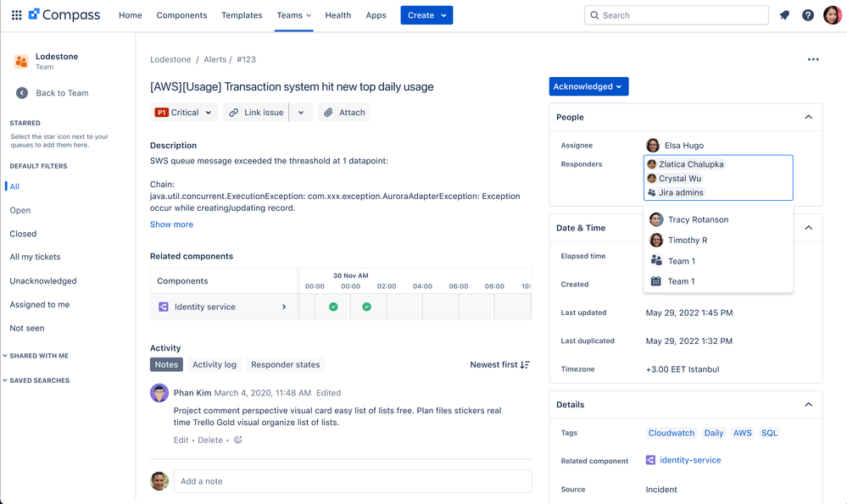
Task: Click the Cloudwatch tag
Action: coord(671,433)
